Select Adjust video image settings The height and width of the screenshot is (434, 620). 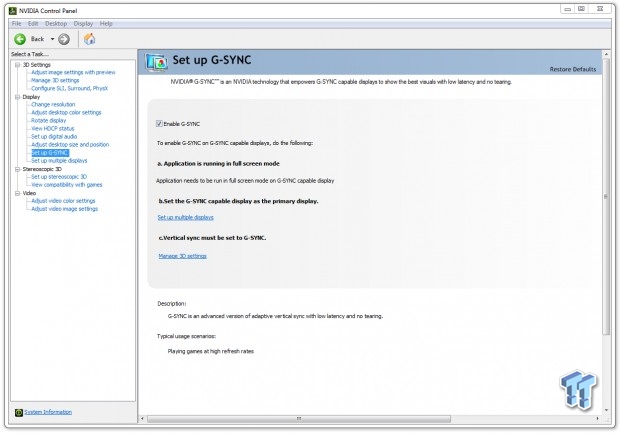click(x=64, y=209)
